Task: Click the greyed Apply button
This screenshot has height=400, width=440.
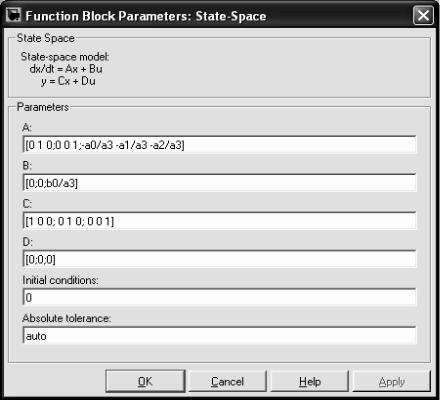Action: [392, 381]
